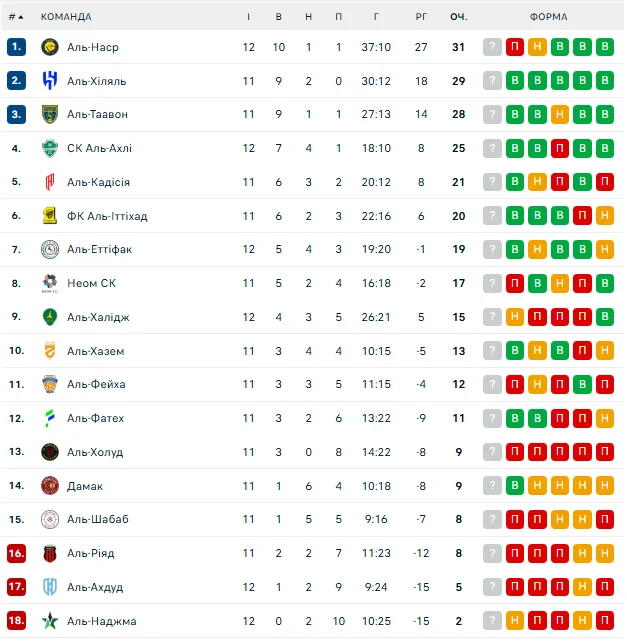Click Al-Nassr's gray question mark form badge
This screenshot has width=627, height=644.
[x=492, y=47]
